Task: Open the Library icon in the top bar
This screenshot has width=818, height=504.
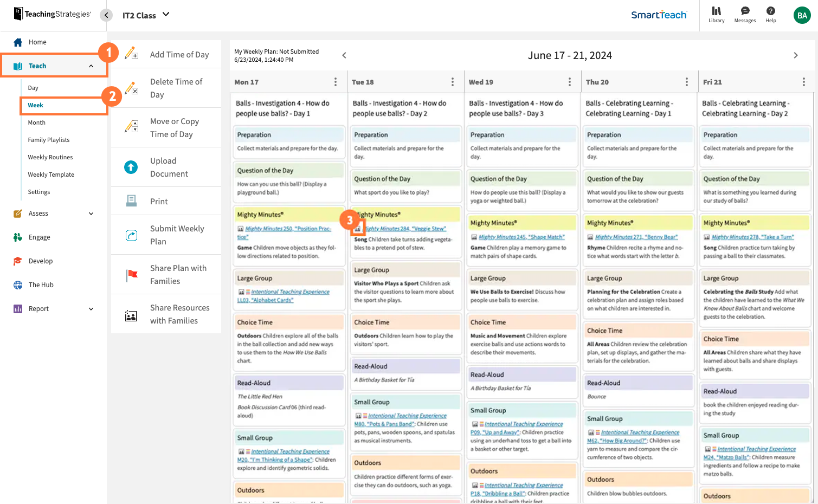Action: (716, 12)
